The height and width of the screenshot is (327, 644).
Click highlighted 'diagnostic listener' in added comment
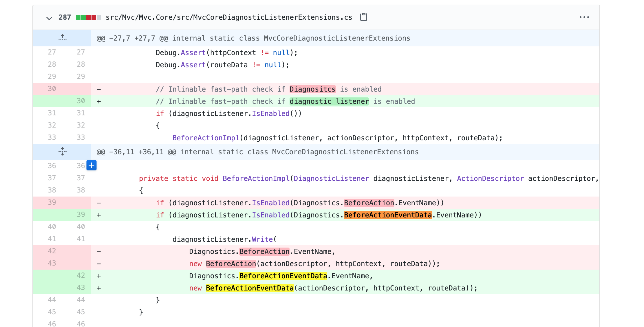pyautogui.click(x=329, y=101)
